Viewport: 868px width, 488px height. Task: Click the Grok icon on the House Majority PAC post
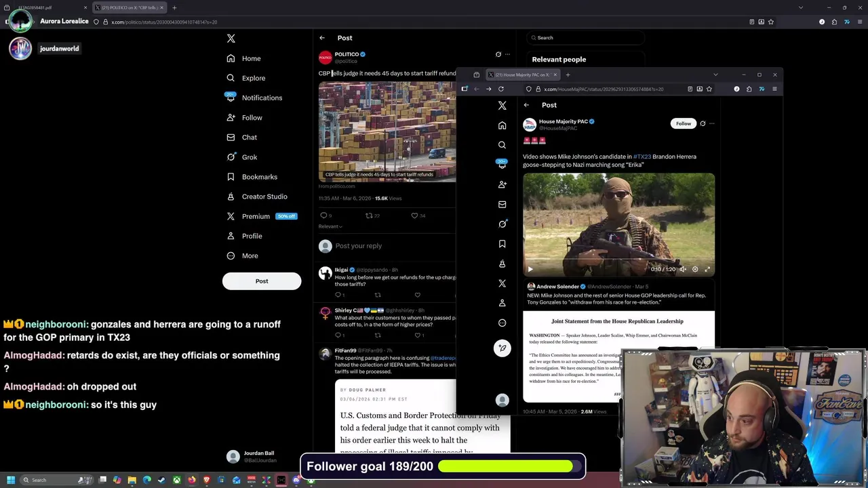point(703,123)
